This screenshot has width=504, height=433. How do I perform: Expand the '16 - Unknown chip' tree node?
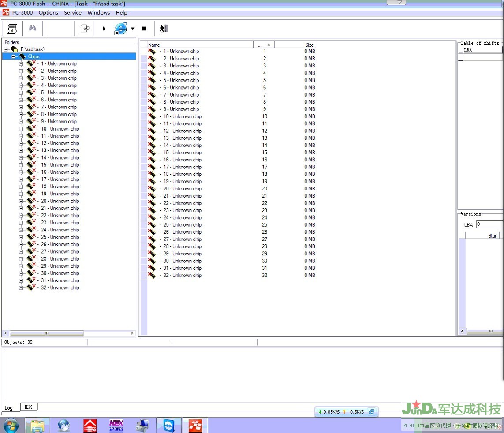click(x=21, y=172)
